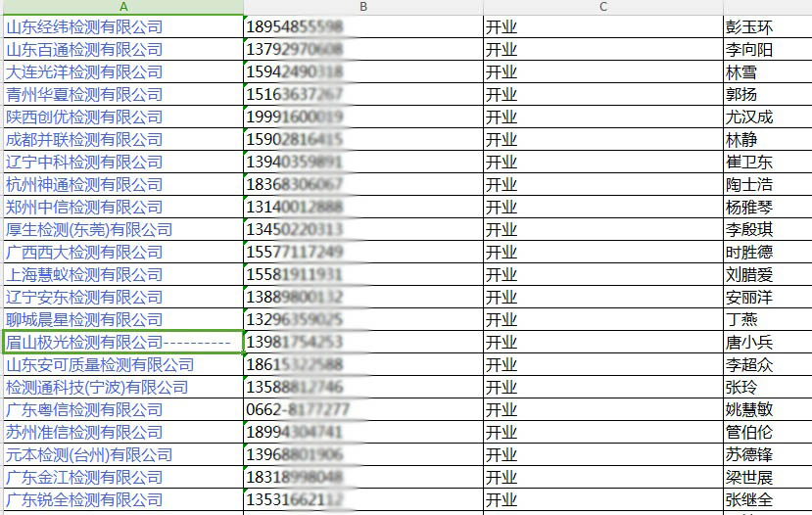Viewport: 812px width, 515px height.
Task: Click column C header
Action: coord(603,7)
